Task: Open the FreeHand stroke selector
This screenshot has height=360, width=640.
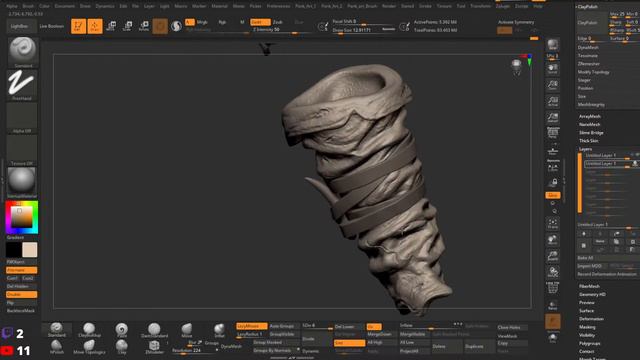Action: (x=22, y=85)
